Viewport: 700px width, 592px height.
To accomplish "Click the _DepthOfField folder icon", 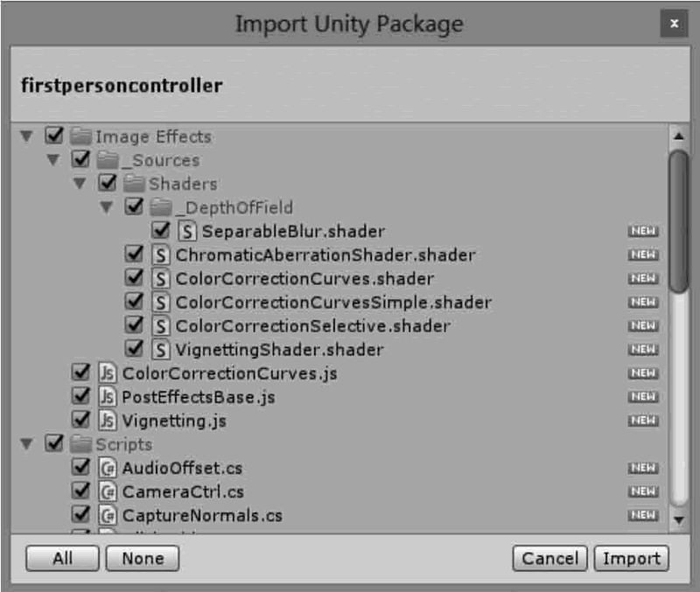I will 161,207.
